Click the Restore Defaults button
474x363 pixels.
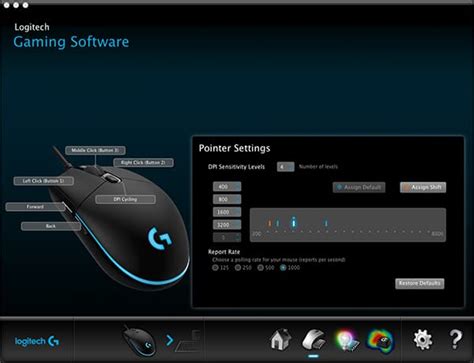click(x=420, y=284)
